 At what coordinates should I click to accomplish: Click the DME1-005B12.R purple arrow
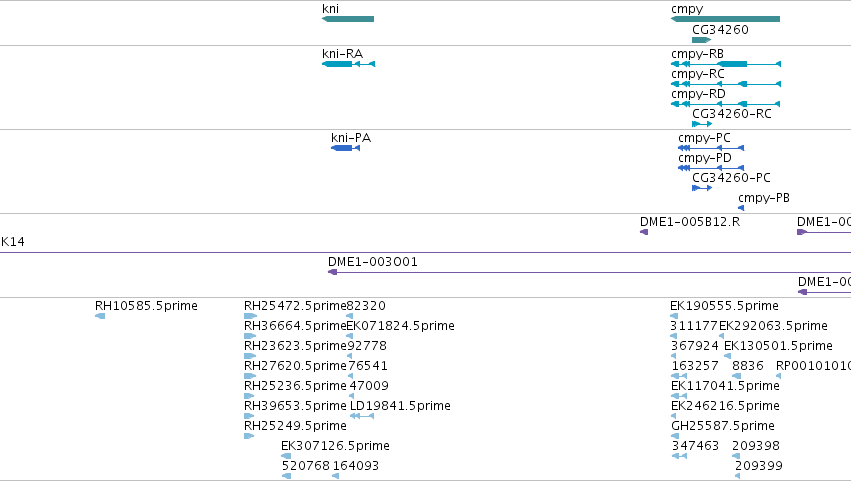pyautogui.click(x=644, y=232)
